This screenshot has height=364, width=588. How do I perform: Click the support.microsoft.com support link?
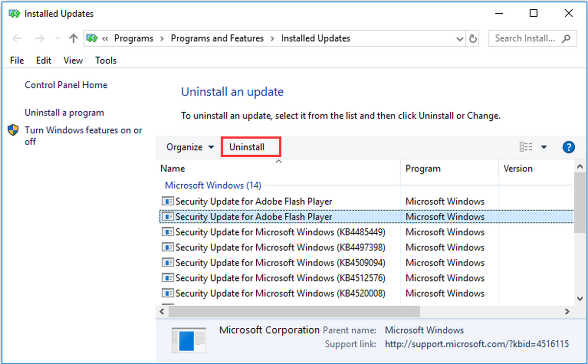(477, 344)
